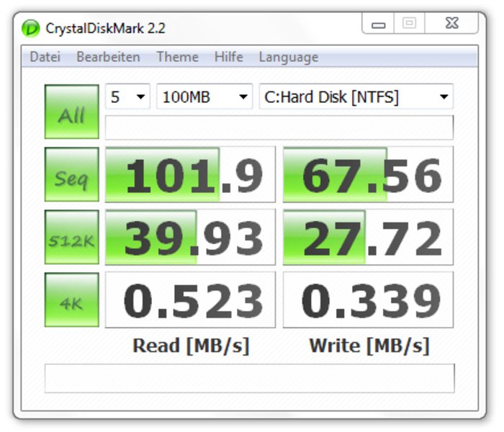Open the Datei menu
Viewport: 504px width, 432px height.
pos(45,57)
